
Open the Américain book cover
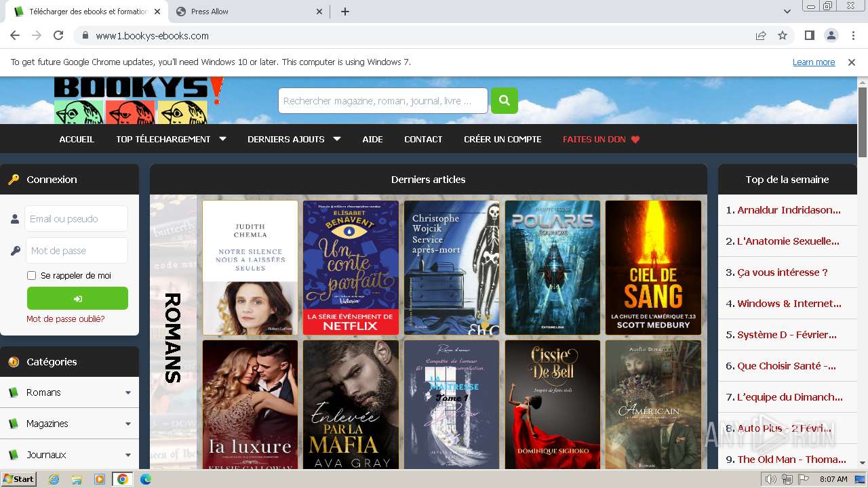point(653,405)
